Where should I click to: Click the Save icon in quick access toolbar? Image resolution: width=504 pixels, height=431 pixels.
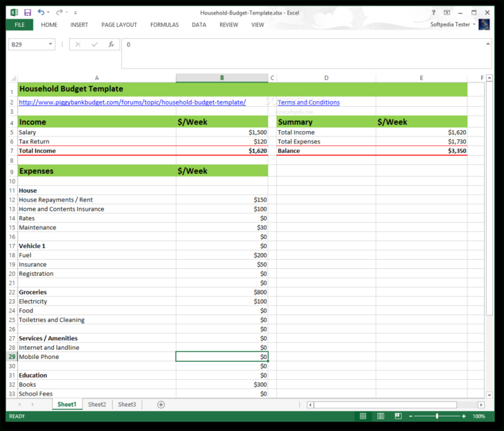click(28, 12)
